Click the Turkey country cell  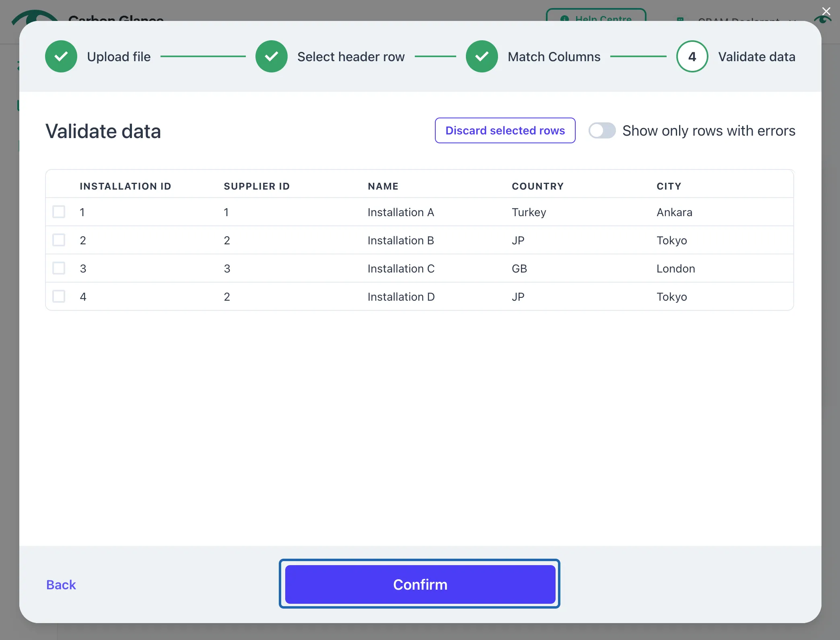click(x=529, y=212)
